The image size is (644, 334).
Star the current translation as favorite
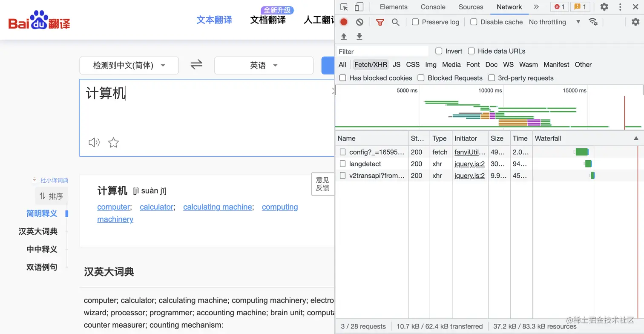pos(113,143)
